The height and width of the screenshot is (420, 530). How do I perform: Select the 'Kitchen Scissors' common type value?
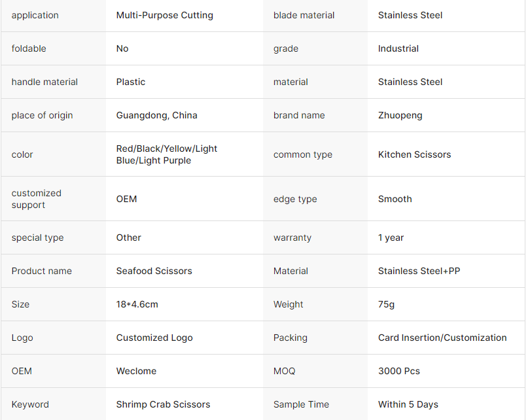415,154
